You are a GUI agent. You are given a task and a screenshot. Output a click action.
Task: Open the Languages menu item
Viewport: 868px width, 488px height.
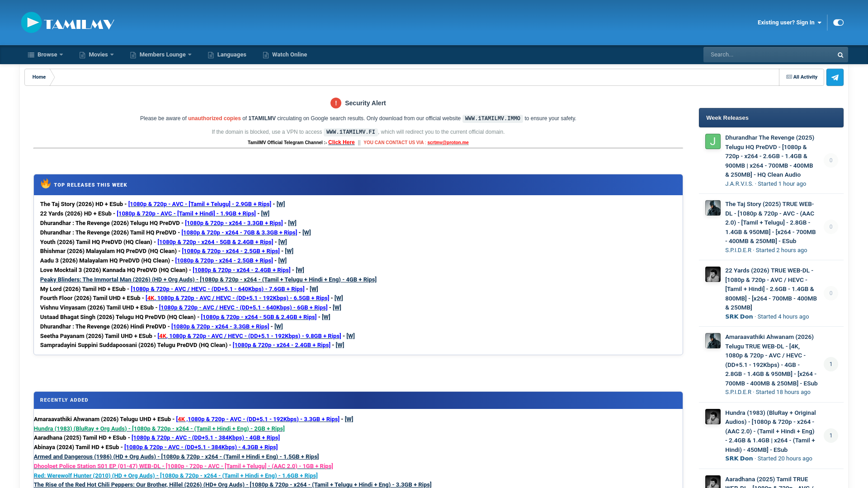click(227, 55)
